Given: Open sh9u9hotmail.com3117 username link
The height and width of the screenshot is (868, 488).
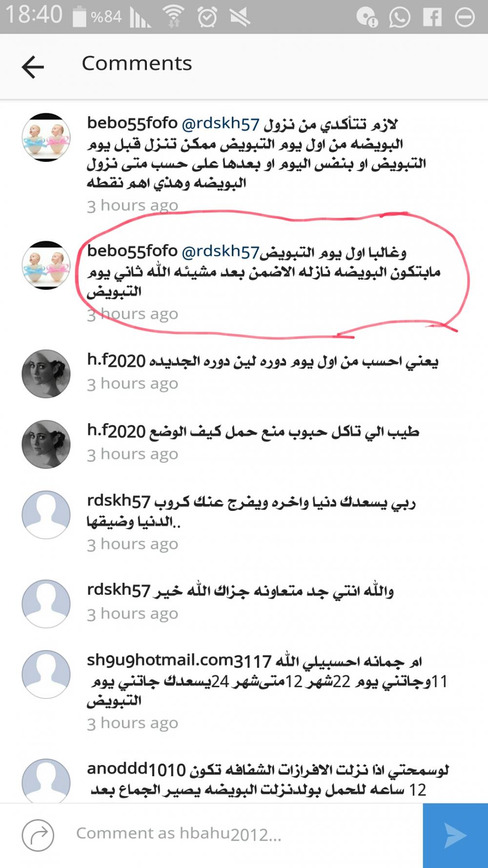Looking at the screenshot, I should [179, 660].
